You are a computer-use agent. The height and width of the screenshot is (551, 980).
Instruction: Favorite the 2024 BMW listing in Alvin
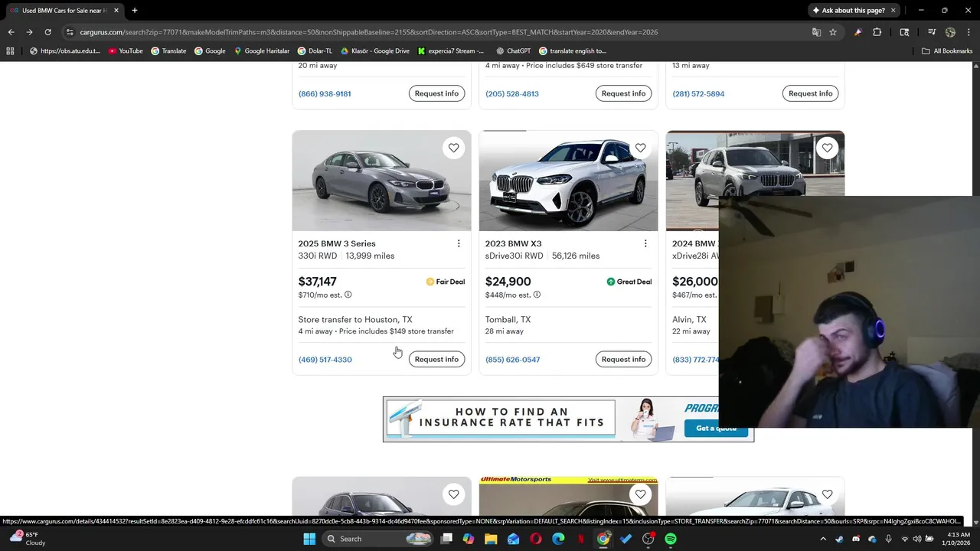[x=828, y=148]
